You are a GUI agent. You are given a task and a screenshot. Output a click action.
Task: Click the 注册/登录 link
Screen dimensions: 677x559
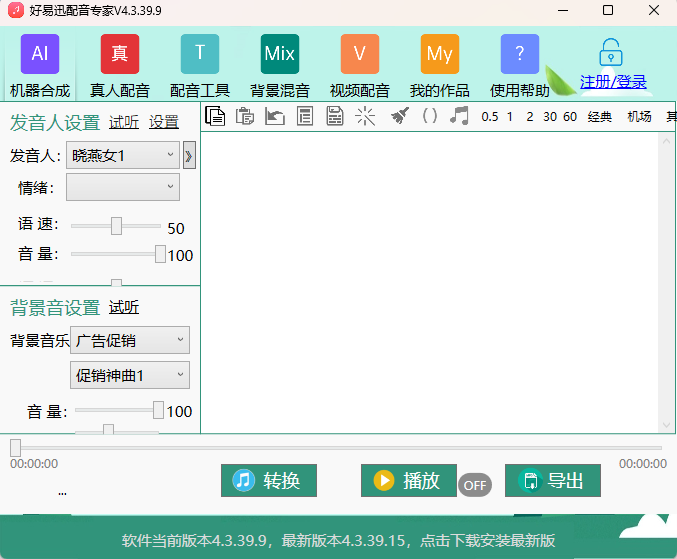[613, 82]
